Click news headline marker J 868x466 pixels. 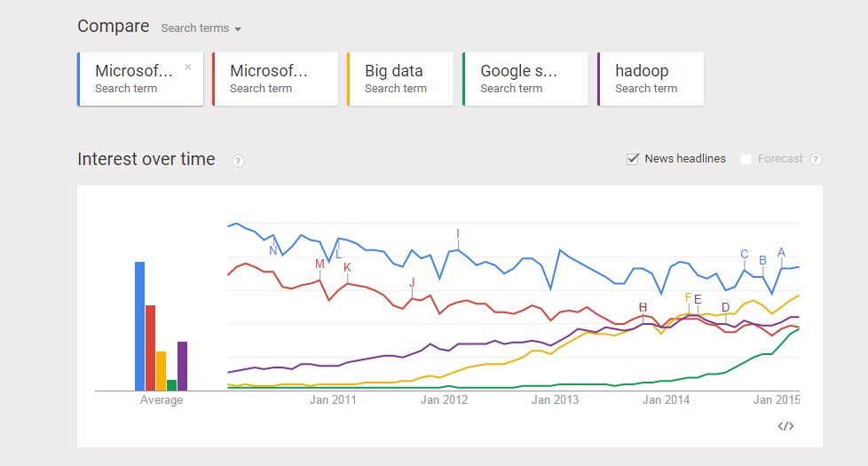tap(412, 282)
